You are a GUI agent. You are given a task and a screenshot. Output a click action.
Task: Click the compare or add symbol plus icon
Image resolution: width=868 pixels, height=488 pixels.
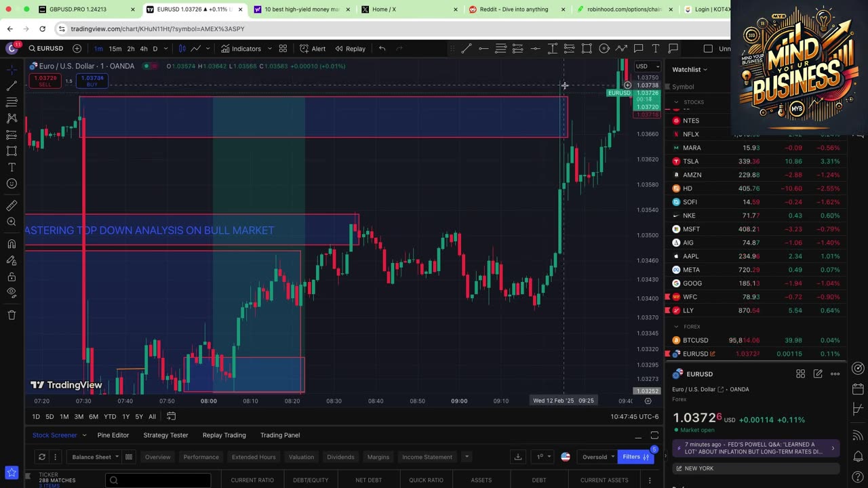[x=77, y=49]
